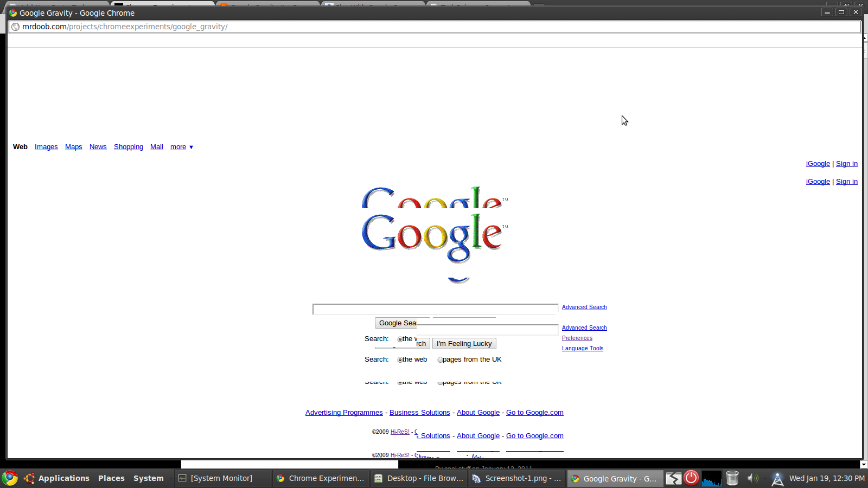Select the fully visible "pages from the UK" option

tap(440, 360)
